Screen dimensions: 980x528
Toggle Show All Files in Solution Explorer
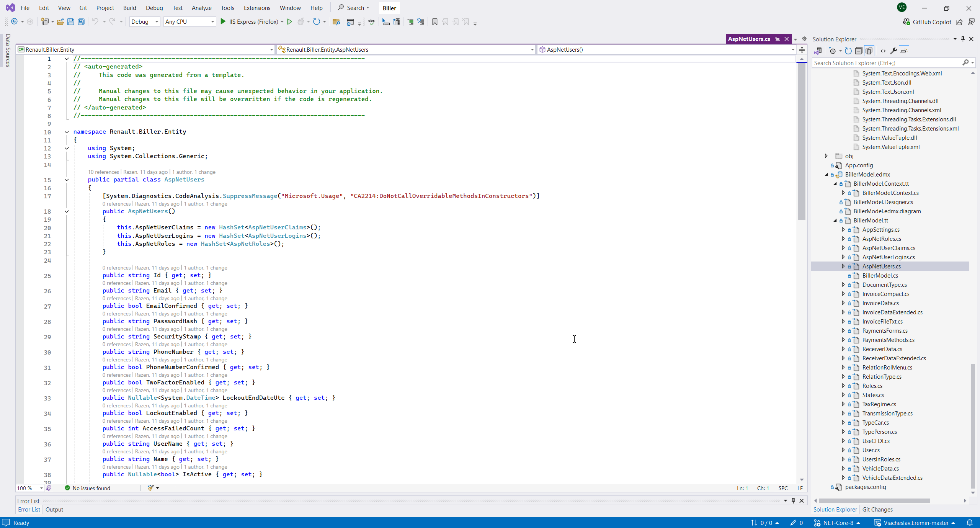tap(869, 51)
